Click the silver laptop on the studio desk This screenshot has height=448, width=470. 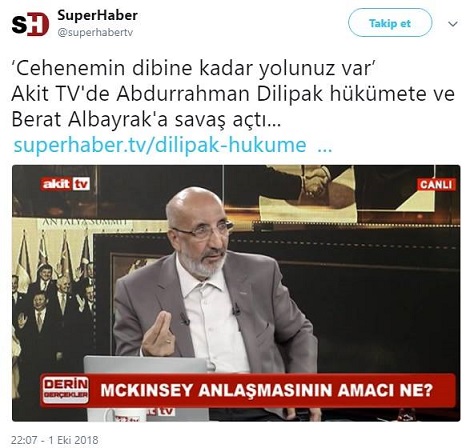coord(146,365)
